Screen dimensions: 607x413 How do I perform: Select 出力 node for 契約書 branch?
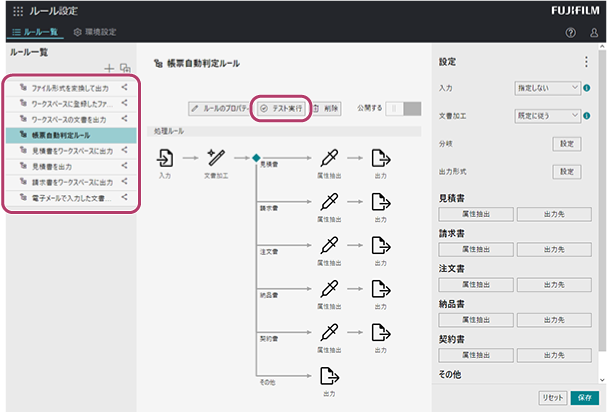coord(381,332)
